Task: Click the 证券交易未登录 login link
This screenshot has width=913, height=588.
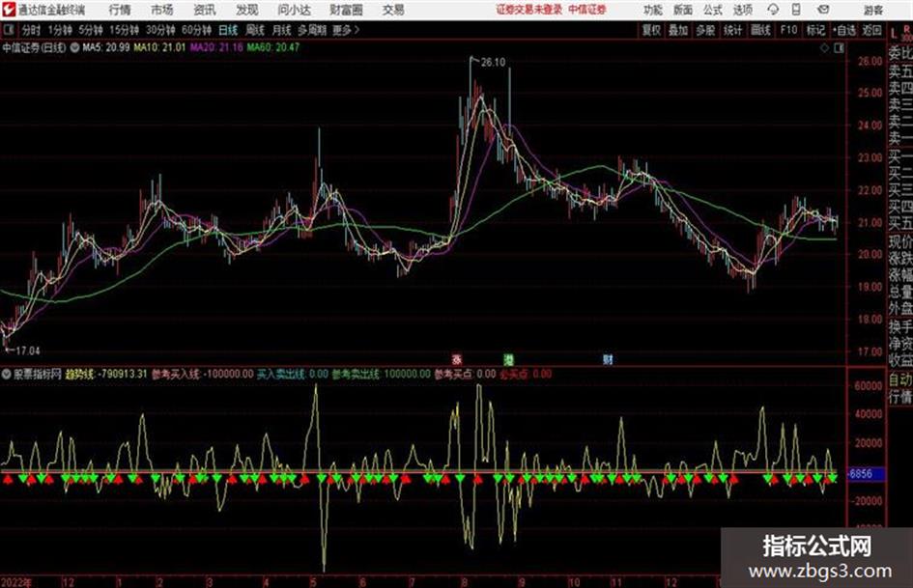Action: click(529, 10)
